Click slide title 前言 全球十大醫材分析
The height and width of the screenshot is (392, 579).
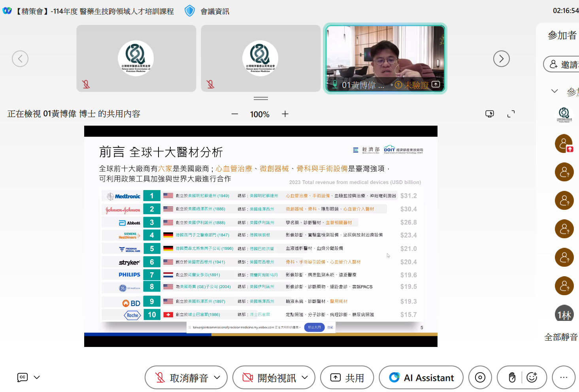161,152
